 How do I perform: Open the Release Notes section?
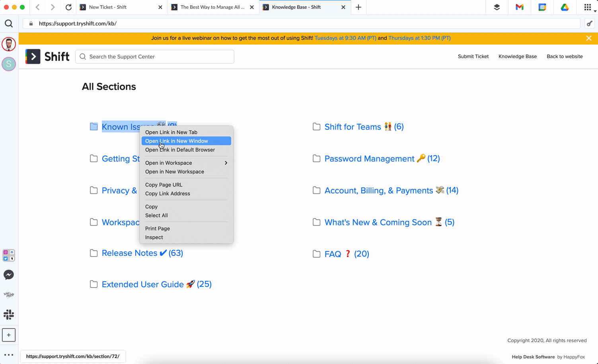click(x=142, y=253)
